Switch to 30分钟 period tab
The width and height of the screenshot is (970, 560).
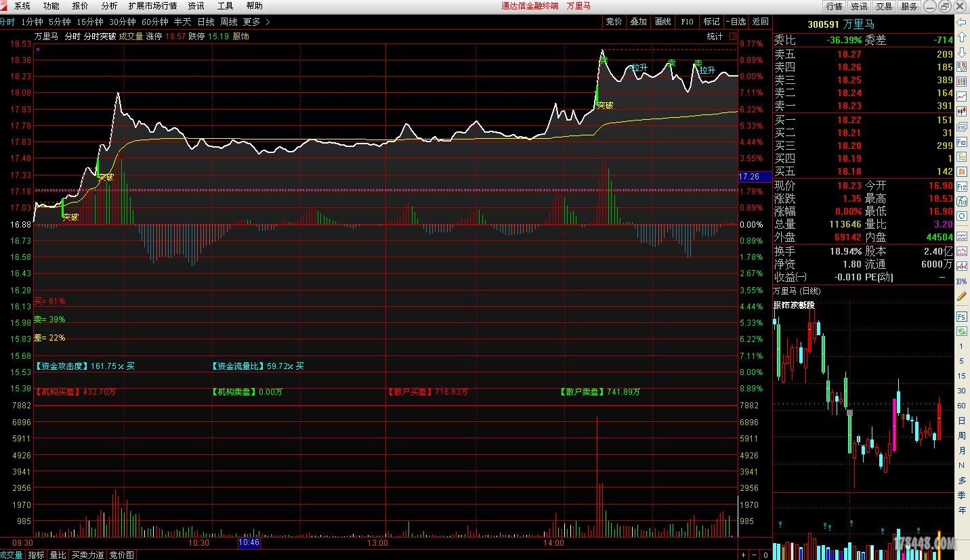(x=122, y=22)
